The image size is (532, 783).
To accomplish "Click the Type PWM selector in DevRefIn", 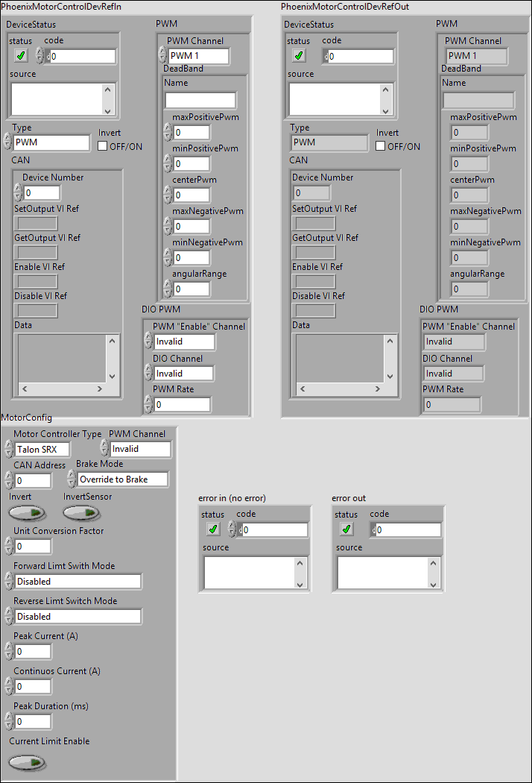I will pyautogui.click(x=51, y=142).
